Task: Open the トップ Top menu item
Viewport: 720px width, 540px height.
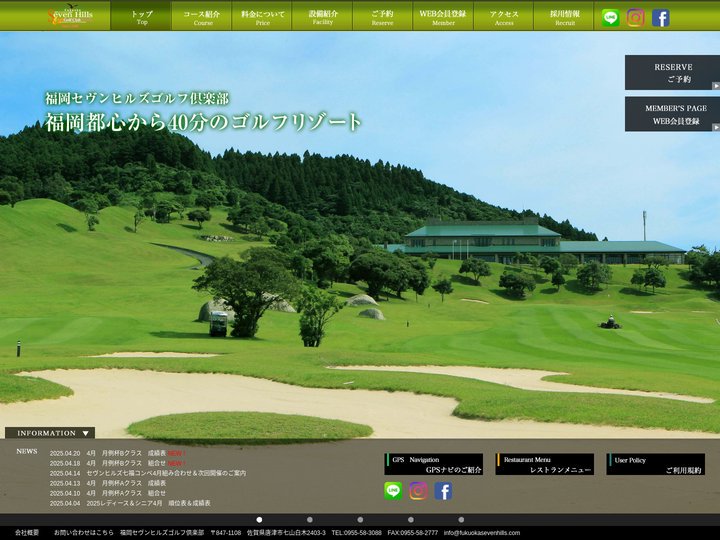Action: coord(141,17)
